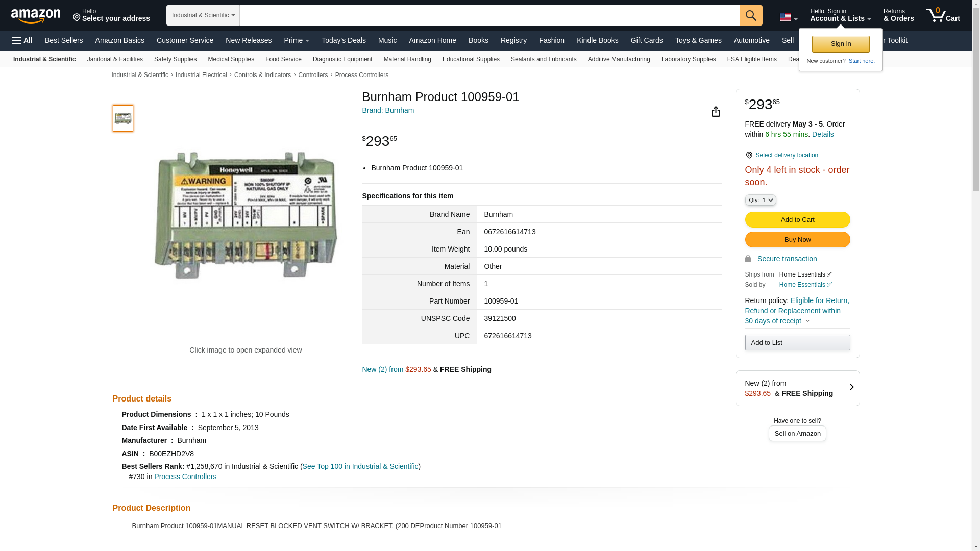Click the Brand: Burnham link

(388, 110)
